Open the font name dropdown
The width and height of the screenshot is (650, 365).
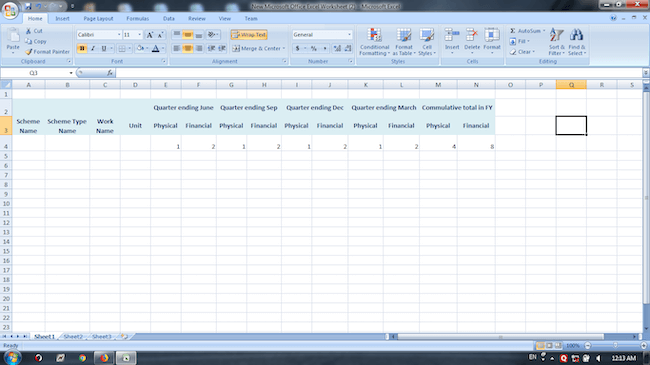[x=119, y=35]
